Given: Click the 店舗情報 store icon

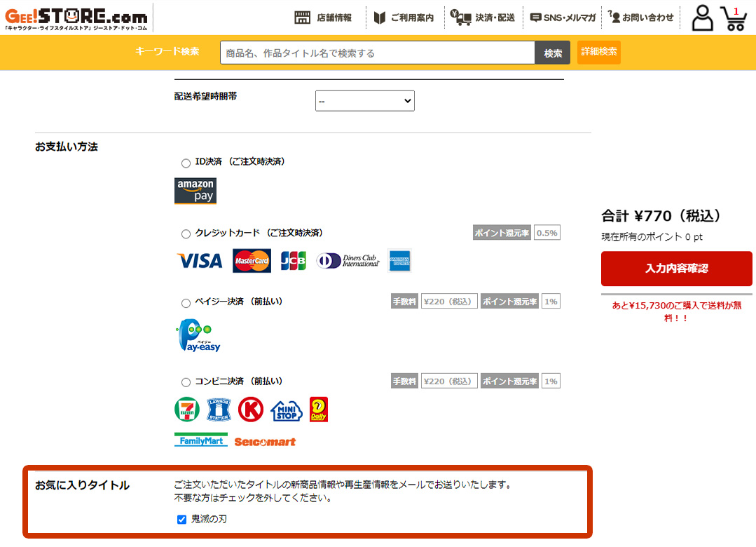Looking at the screenshot, I should pyautogui.click(x=302, y=18).
